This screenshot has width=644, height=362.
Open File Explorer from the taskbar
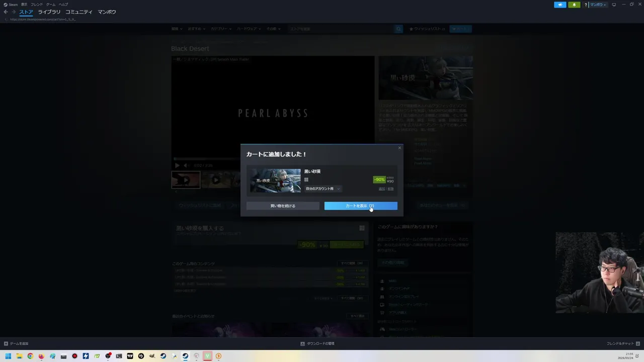(x=19, y=356)
